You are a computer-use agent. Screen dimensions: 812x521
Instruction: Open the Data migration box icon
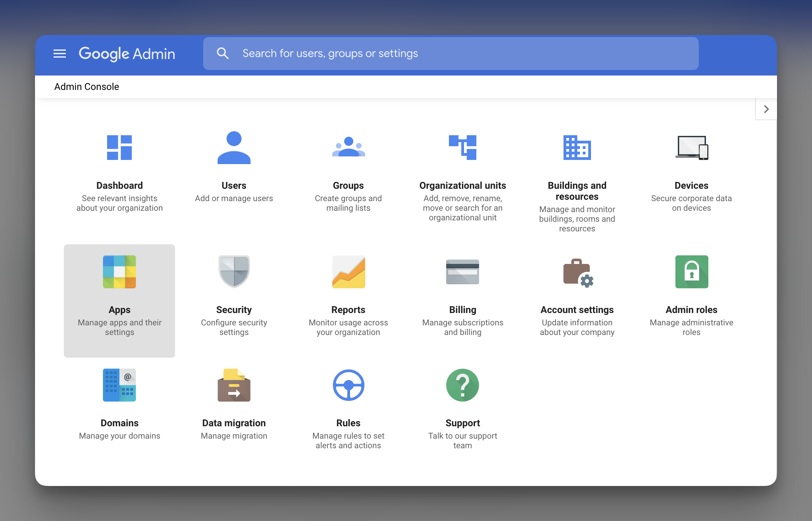(234, 385)
